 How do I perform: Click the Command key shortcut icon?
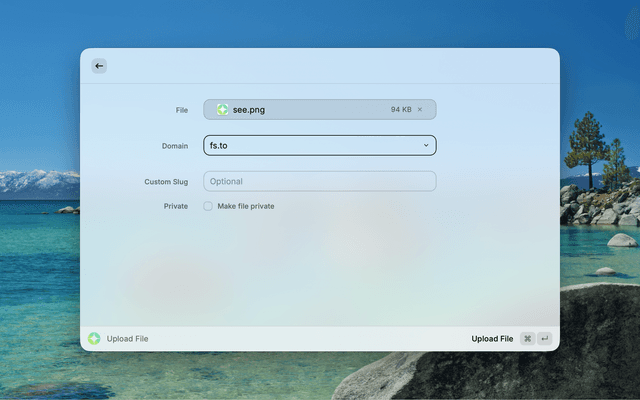pyautogui.click(x=527, y=339)
